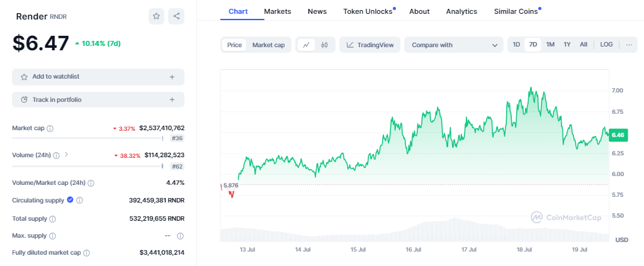Click the #36 market cap rank badge

(x=177, y=138)
